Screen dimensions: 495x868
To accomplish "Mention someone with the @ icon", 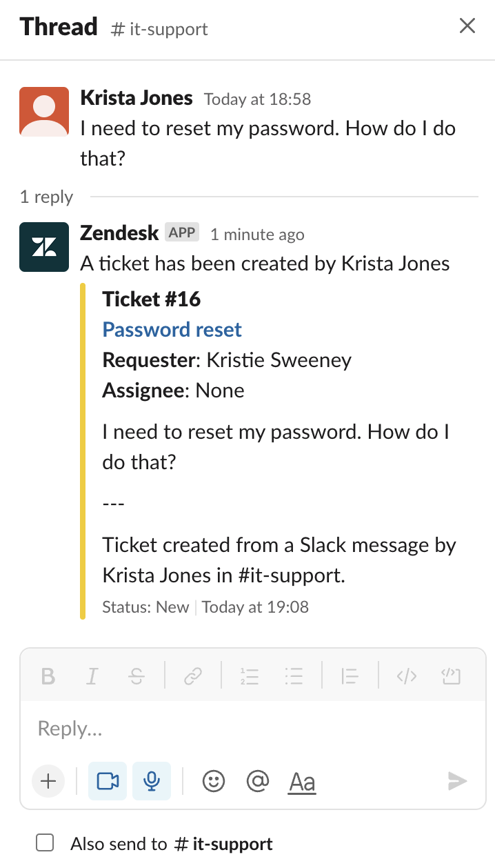I will [x=257, y=781].
